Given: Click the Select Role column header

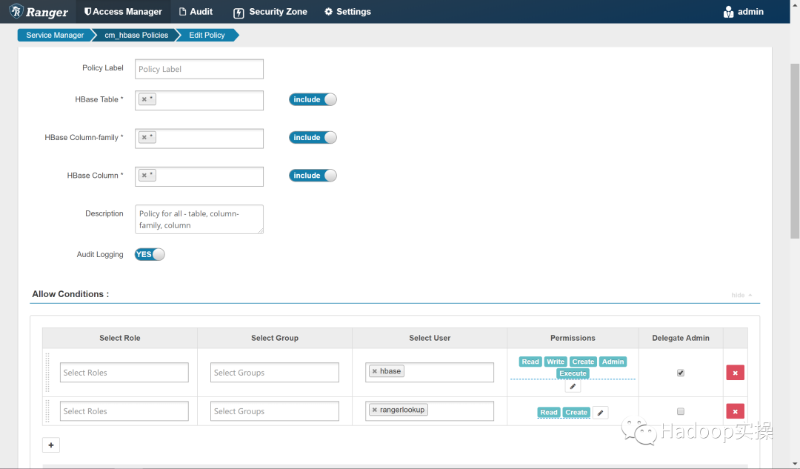Looking at the screenshot, I should point(119,338).
